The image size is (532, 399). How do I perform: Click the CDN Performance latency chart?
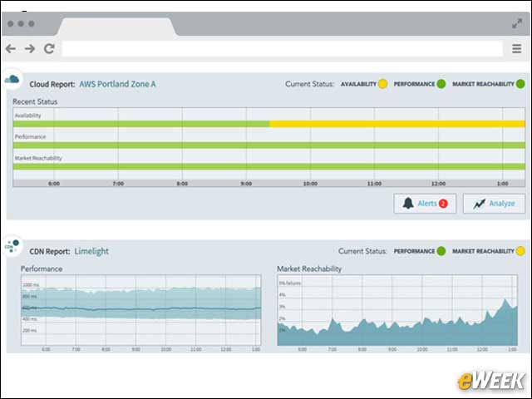[x=141, y=310]
